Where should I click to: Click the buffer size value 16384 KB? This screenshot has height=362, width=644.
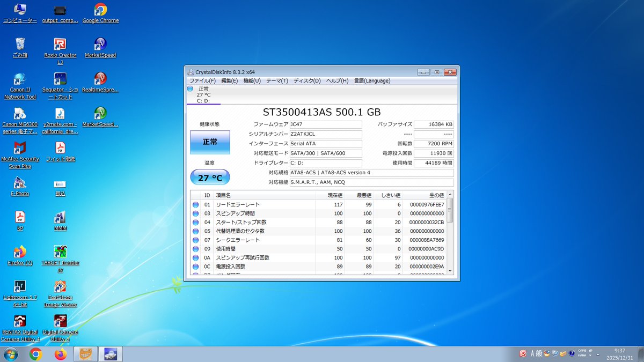434,124
